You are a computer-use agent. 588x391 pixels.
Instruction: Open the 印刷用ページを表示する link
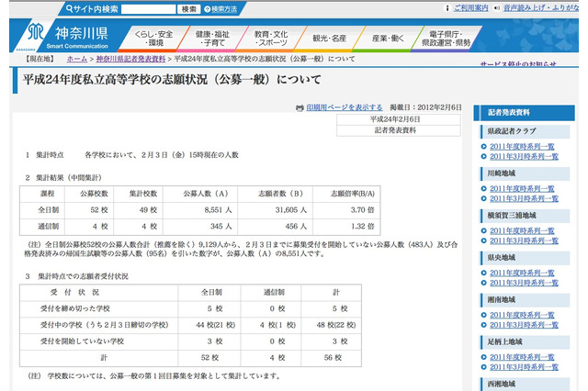click(x=345, y=107)
